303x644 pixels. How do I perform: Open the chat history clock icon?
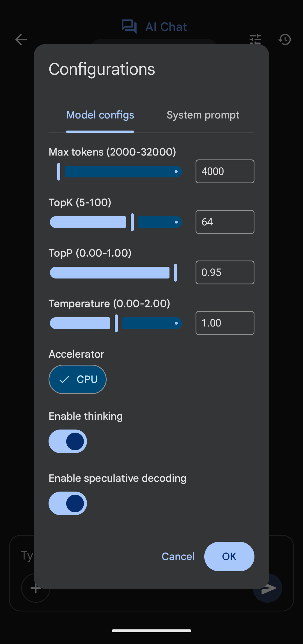284,39
